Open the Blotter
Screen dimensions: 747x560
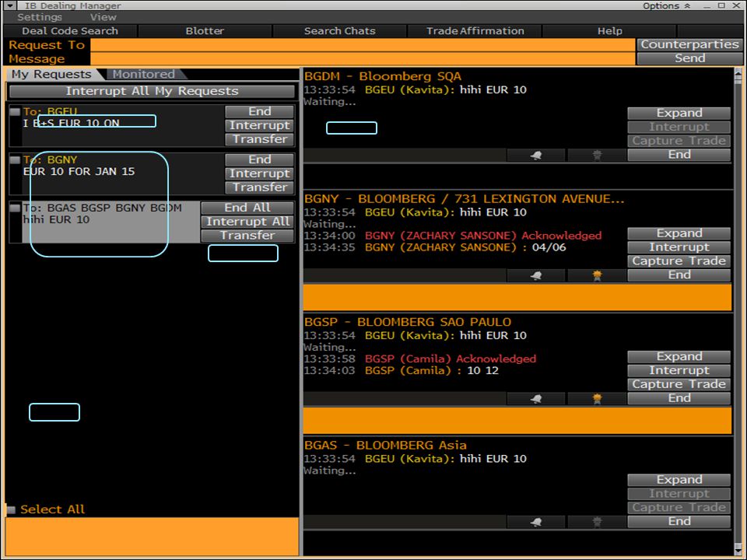click(205, 31)
